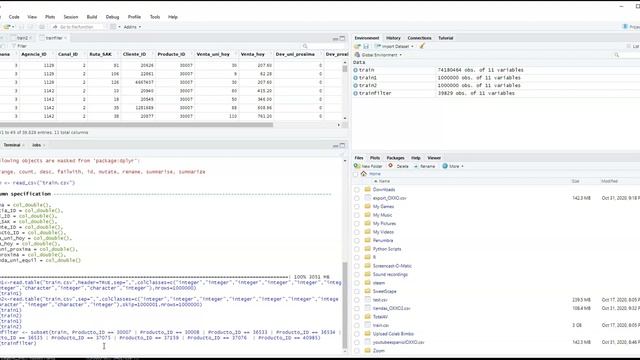Switch to the History tab
640x360 pixels.
(x=393, y=38)
